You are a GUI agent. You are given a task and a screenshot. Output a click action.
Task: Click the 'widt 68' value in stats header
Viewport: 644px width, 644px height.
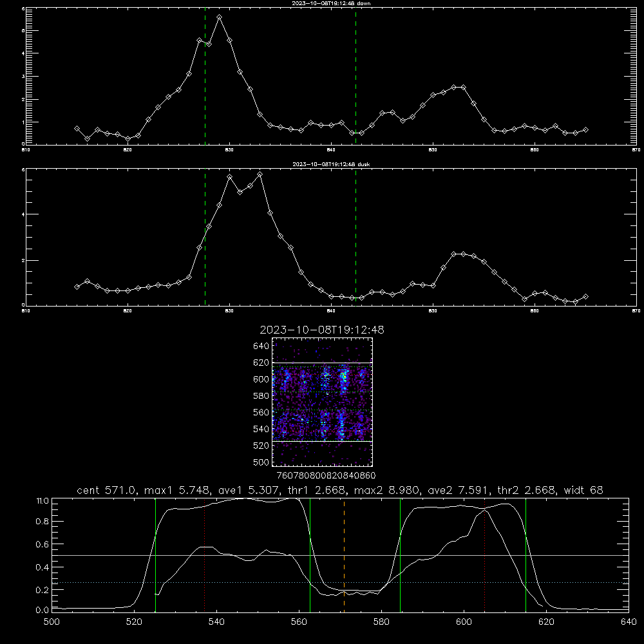(583, 490)
